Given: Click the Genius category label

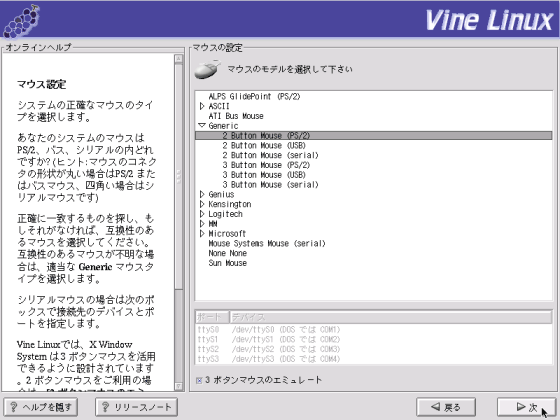Looking at the screenshot, I should (x=221, y=194).
